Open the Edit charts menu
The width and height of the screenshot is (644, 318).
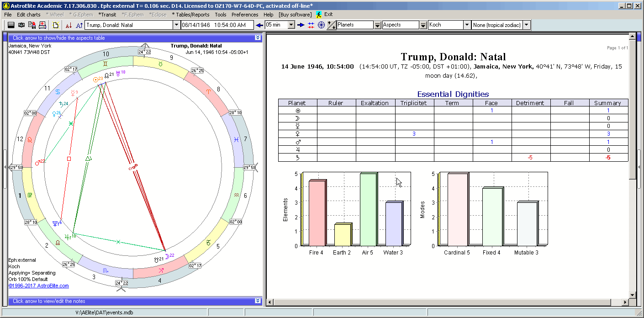click(x=29, y=15)
